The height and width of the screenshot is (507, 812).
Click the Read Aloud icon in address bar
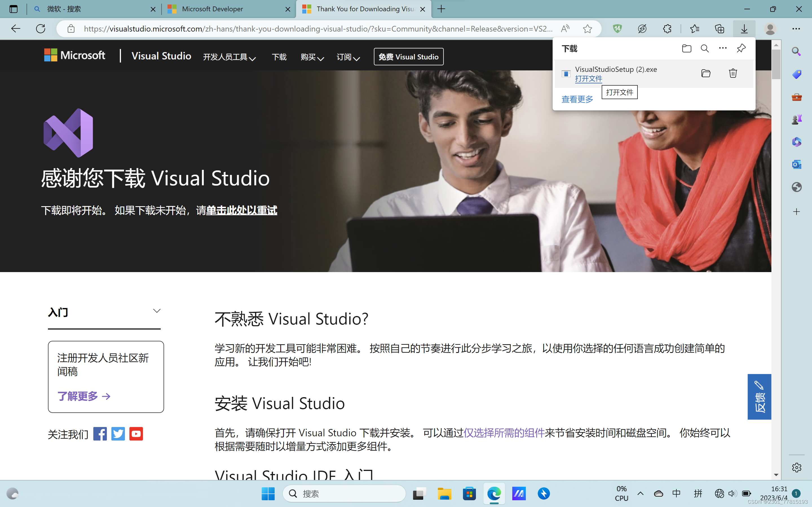coord(565,28)
